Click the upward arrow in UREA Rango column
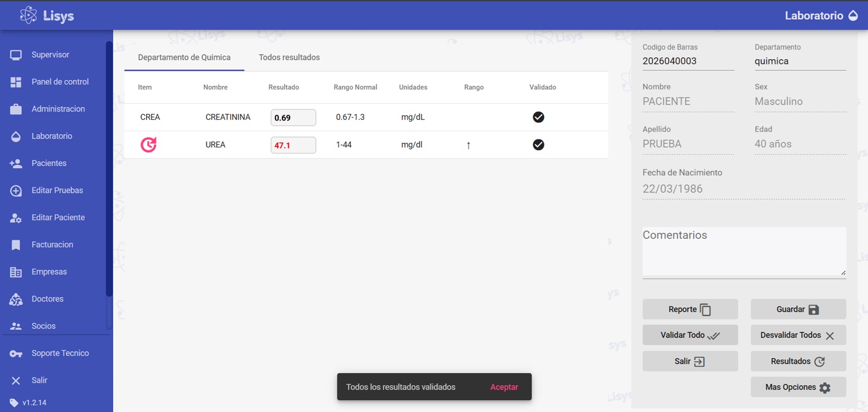868x412 pixels. pos(469,145)
